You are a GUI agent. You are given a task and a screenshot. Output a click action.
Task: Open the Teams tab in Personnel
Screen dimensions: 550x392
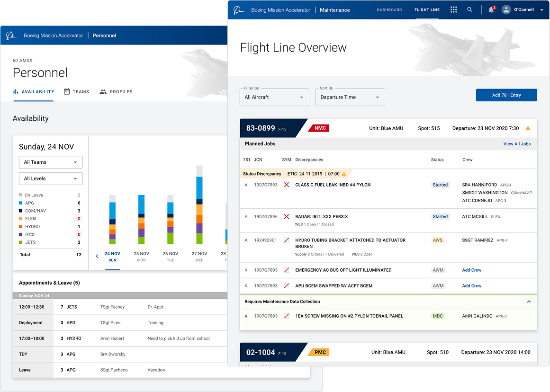pos(76,92)
